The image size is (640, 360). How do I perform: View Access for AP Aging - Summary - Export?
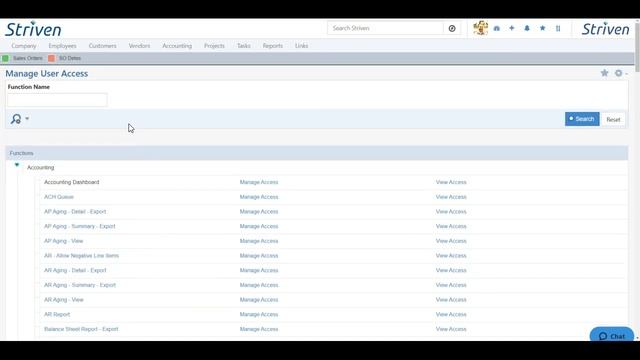pyautogui.click(x=451, y=226)
